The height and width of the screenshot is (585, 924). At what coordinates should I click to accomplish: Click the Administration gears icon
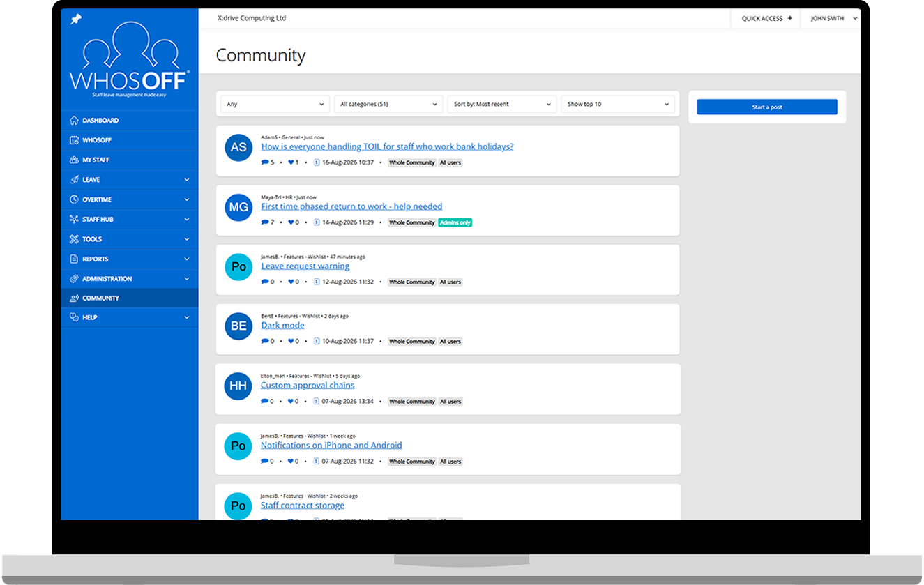tap(75, 279)
